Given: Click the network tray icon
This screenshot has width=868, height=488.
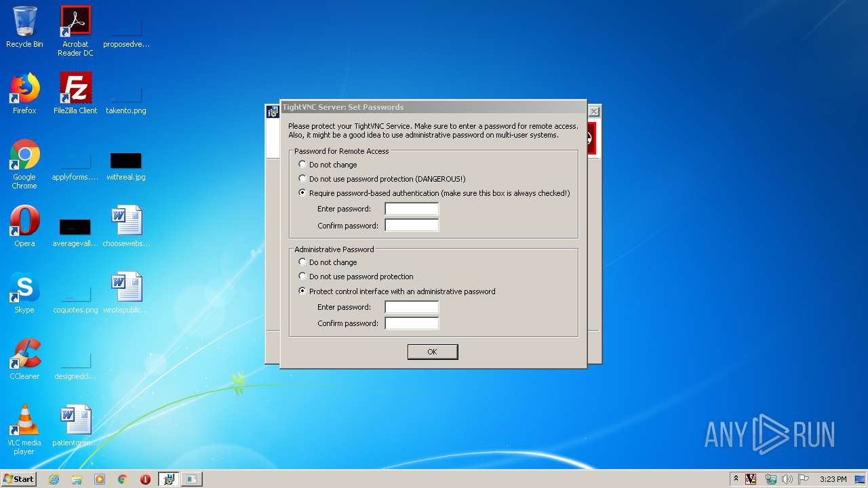Looking at the screenshot, I should point(770,479).
